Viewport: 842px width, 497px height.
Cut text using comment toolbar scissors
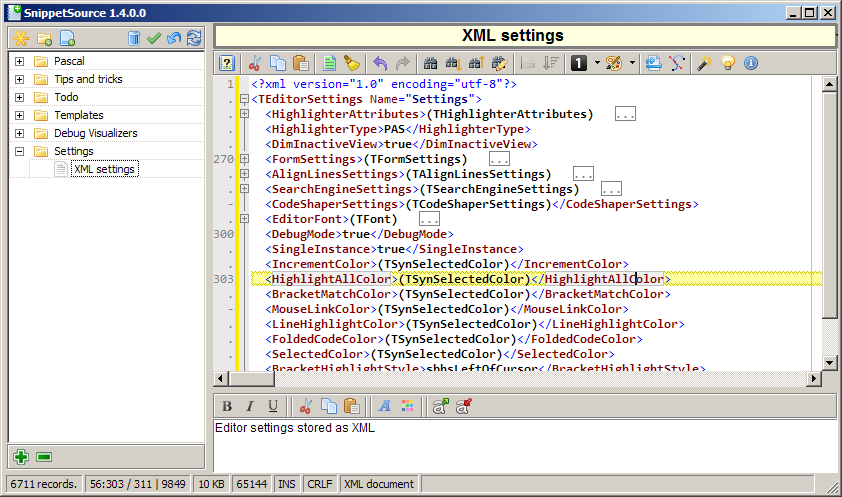(x=306, y=406)
